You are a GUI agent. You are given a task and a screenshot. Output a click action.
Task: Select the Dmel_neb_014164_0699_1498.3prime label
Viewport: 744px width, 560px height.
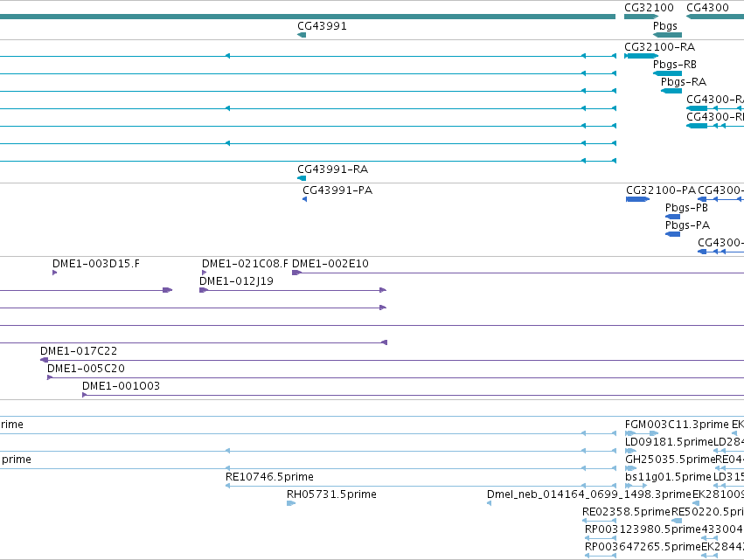pyautogui.click(x=589, y=494)
